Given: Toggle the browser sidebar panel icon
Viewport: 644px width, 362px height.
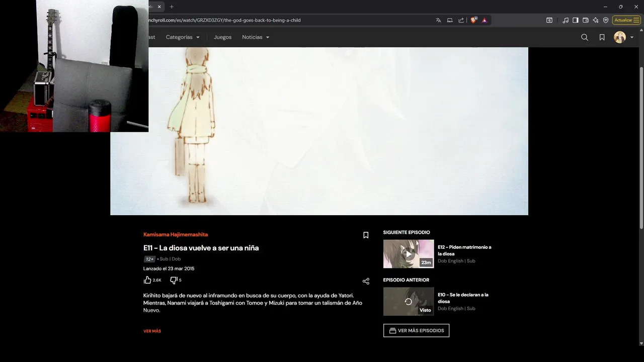Looking at the screenshot, I should point(576,20).
